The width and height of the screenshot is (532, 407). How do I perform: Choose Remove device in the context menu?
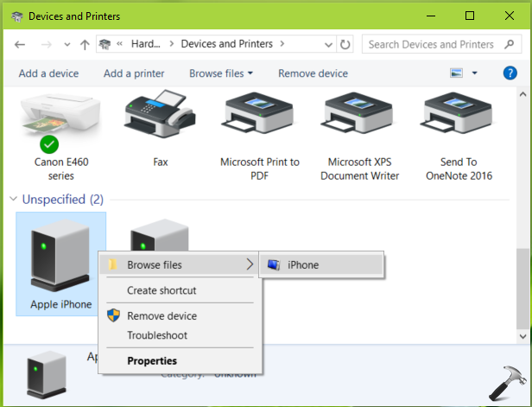pyautogui.click(x=180, y=315)
